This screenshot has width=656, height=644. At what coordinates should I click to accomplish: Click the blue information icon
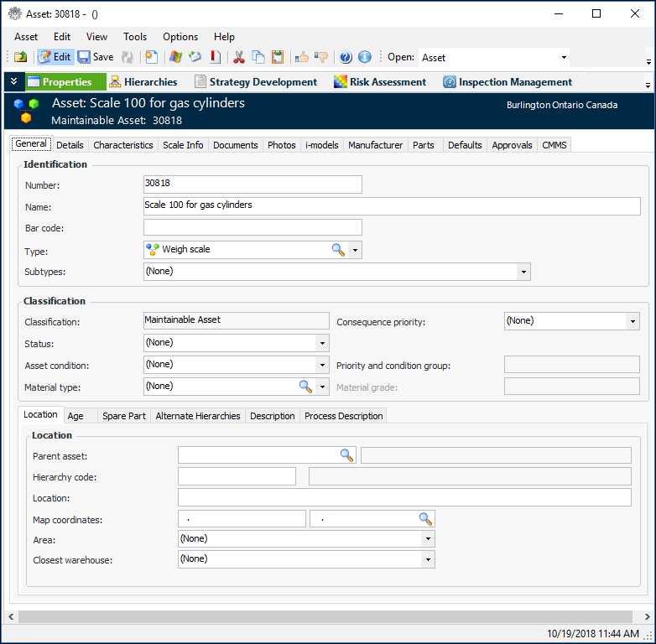(x=364, y=57)
